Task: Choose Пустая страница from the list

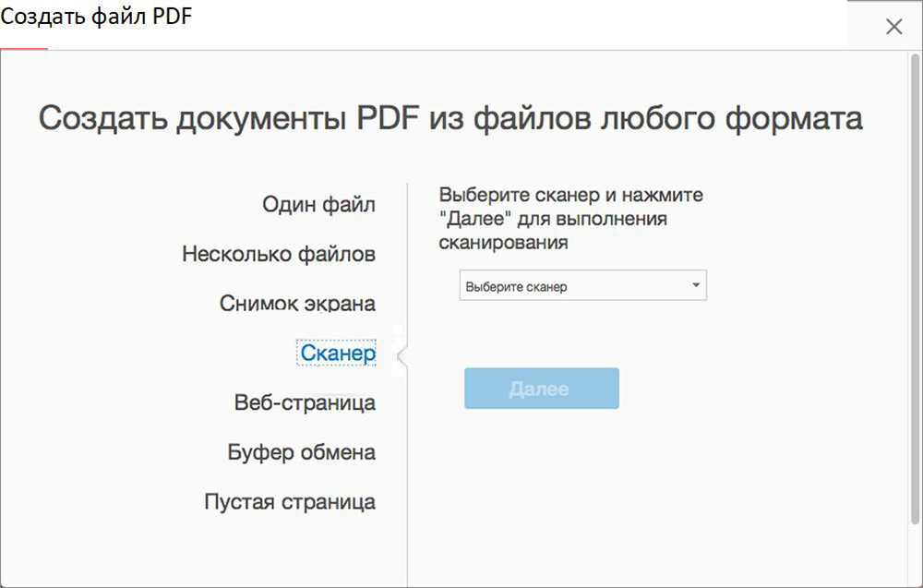Action: click(x=290, y=502)
